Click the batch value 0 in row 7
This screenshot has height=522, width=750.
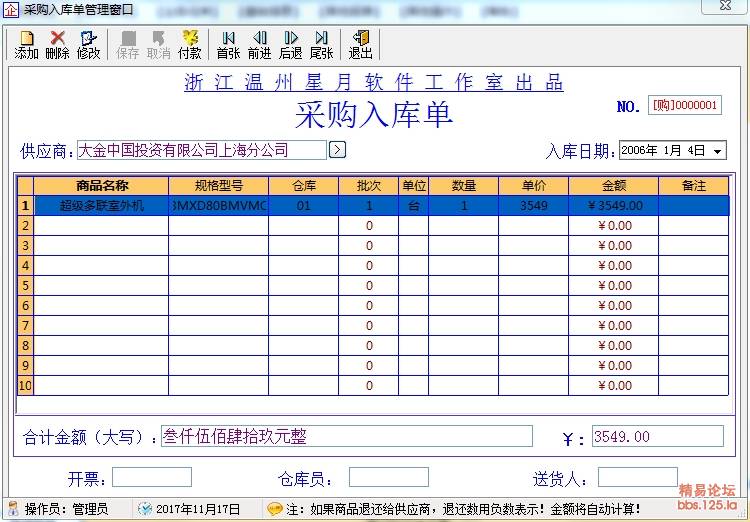click(369, 325)
